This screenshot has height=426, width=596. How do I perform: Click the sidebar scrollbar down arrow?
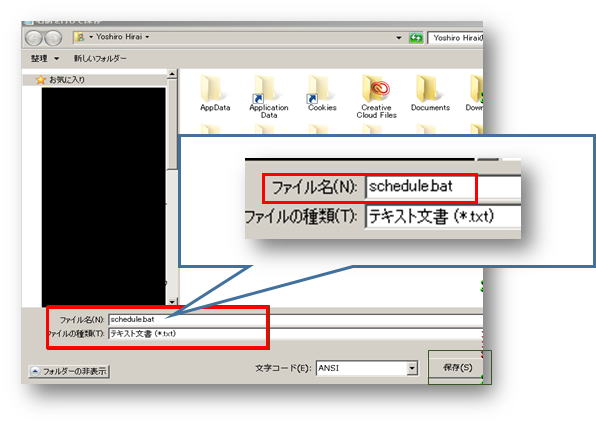(x=172, y=302)
